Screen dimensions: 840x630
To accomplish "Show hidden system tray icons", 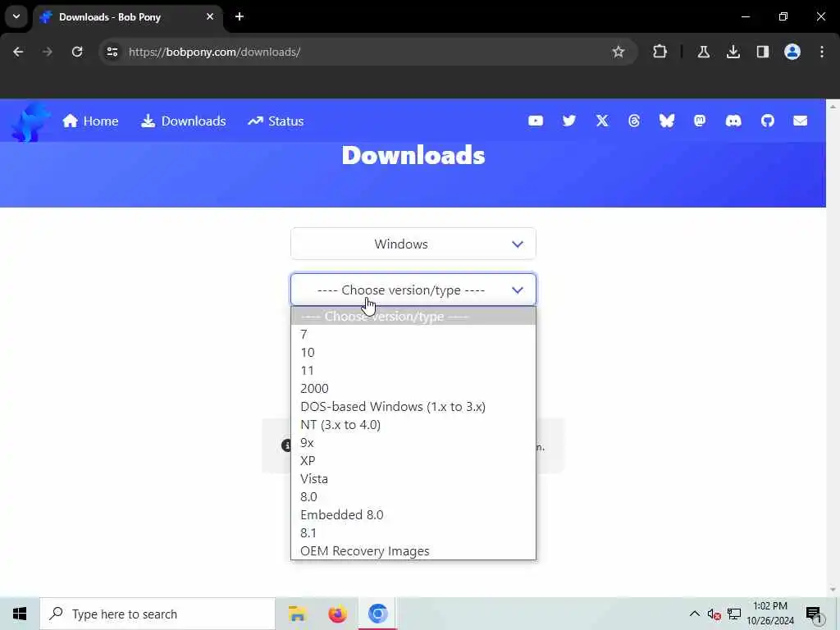I will (x=694, y=614).
